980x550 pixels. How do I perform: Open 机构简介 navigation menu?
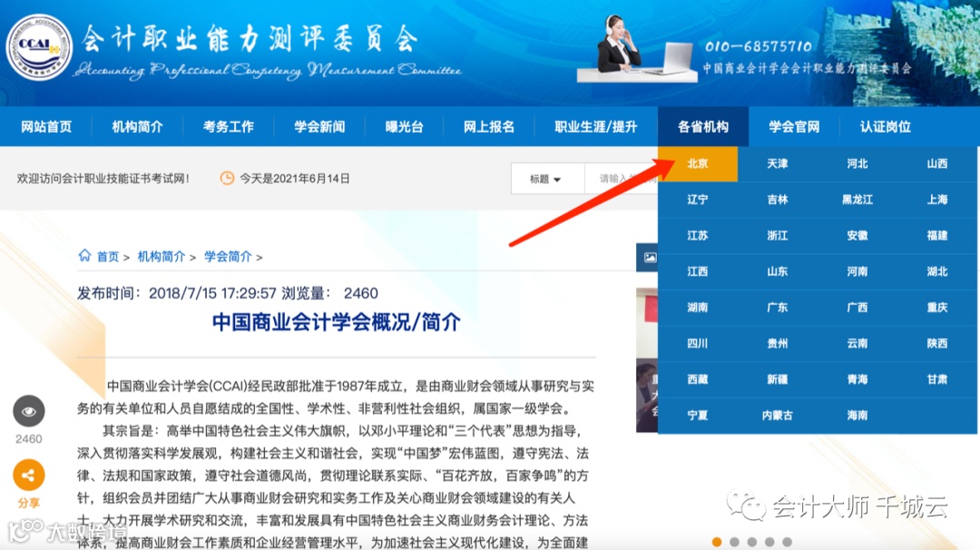138,127
